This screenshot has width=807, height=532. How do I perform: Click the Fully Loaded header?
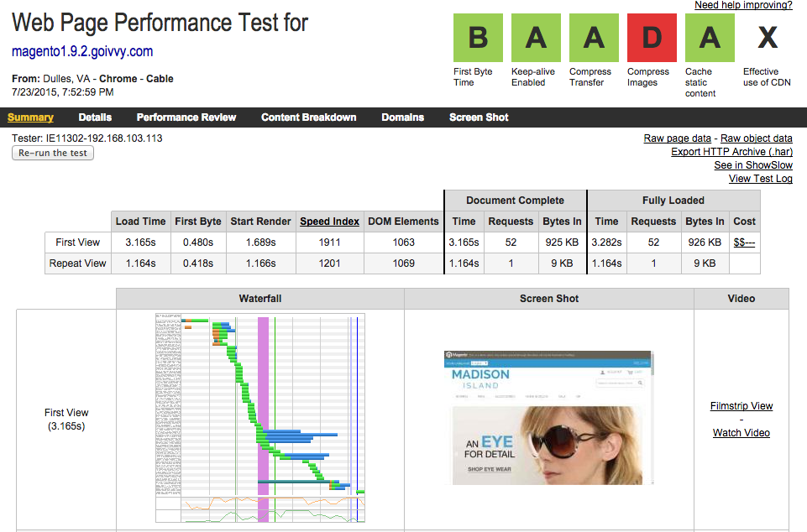pyautogui.click(x=673, y=201)
